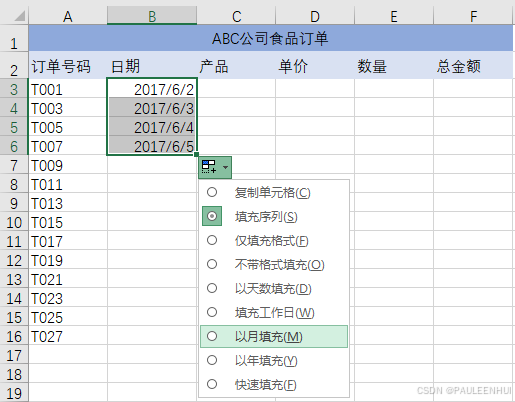The width and height of the screenshot is (515, 402).
Task: Choose the 填充序列(S) radio option
Action: click(x=274, y=217)
